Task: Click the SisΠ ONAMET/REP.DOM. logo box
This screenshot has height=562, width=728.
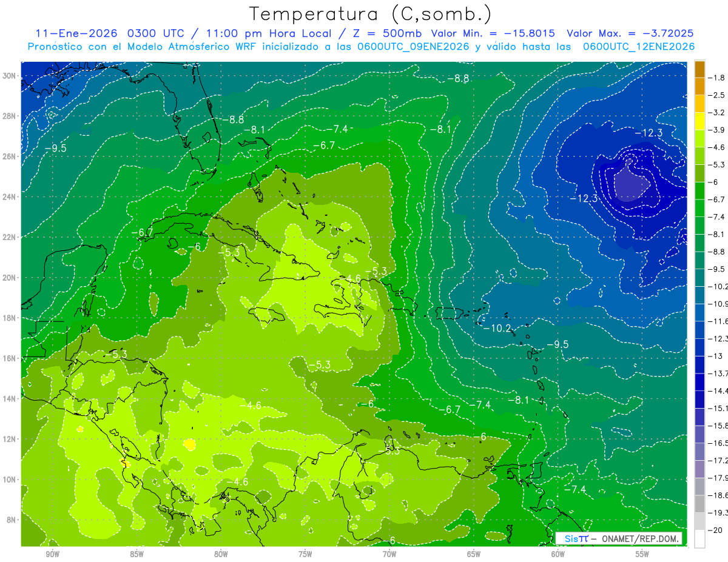Action: pyautogui.click(x=618, y=538)
